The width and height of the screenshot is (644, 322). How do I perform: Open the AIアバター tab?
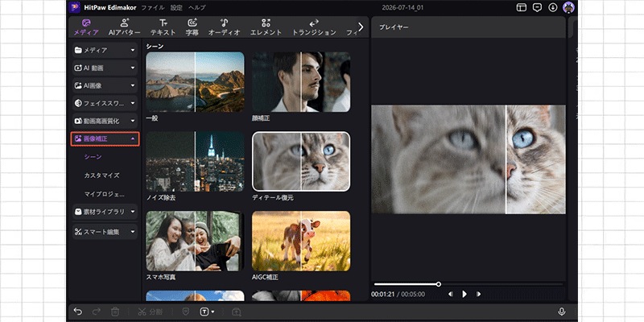[x=125, y=27]
